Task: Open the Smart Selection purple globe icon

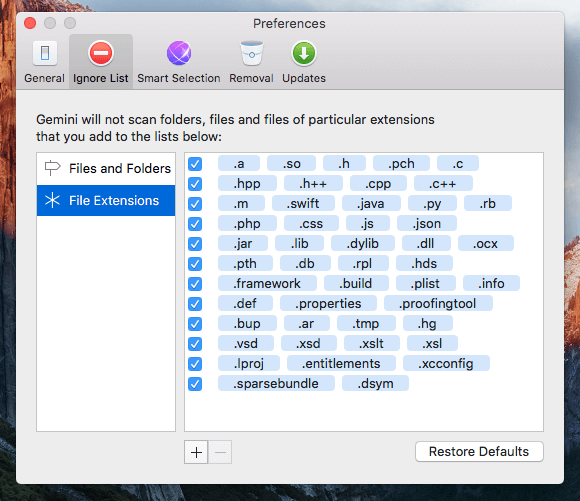Action: [179, 53]
